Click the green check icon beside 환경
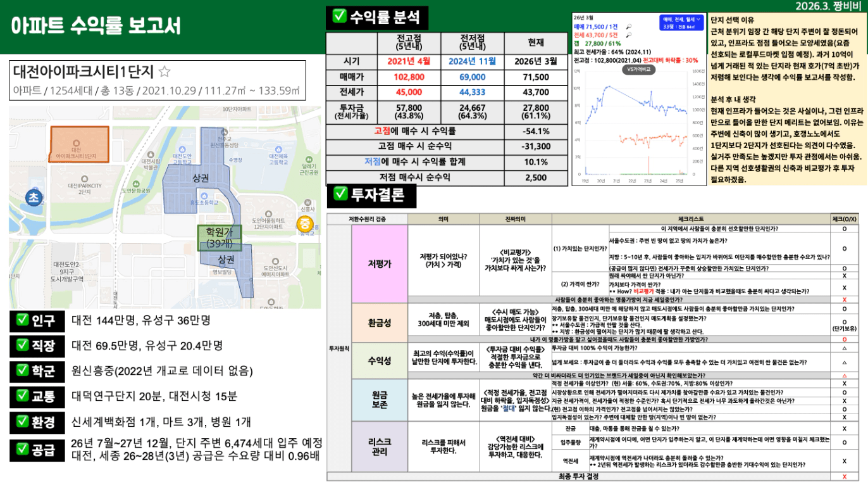This screenshot has width=868, height=487. point(22,422)
